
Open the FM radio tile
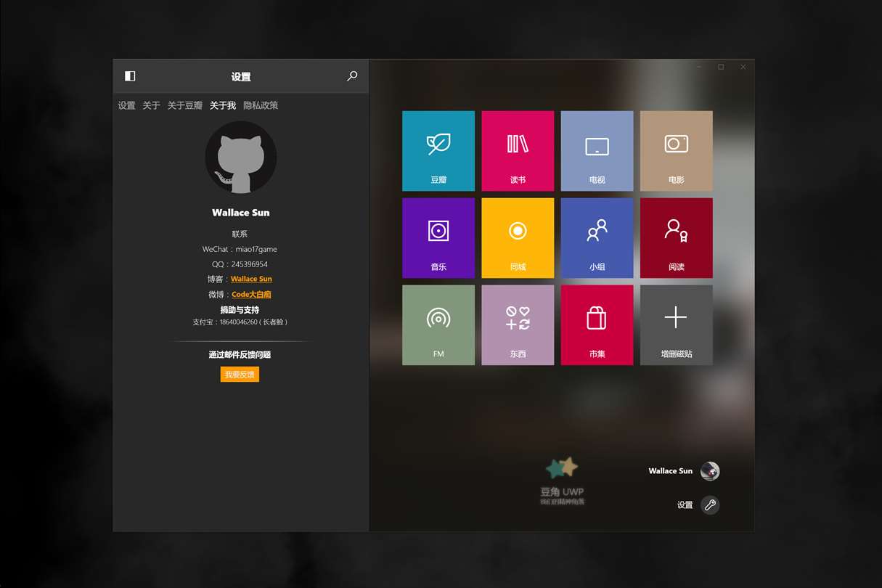(x=438, y=325)
